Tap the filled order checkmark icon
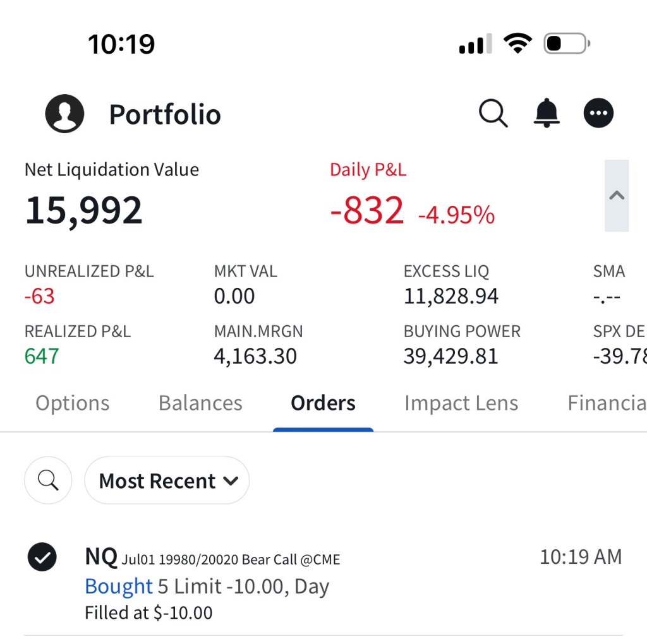The width and height of the screenshot is (647, 644). pyautogui.click(x=42, y=557)
